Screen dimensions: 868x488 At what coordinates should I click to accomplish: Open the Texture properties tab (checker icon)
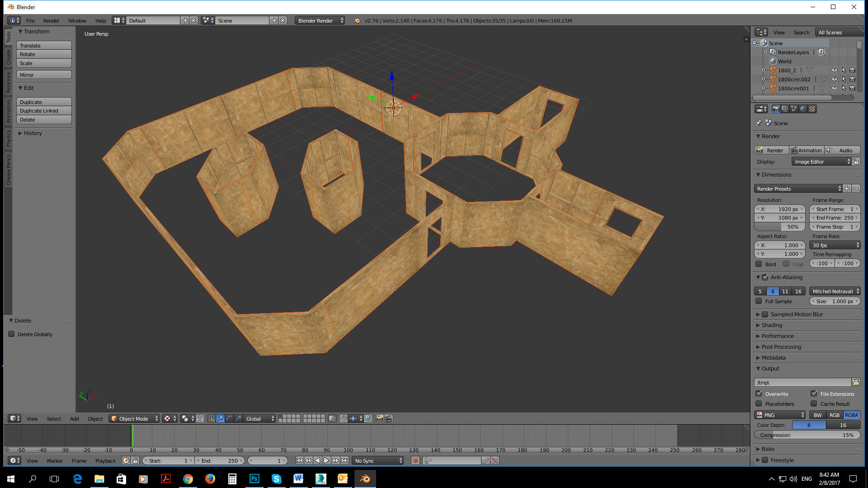812,109
